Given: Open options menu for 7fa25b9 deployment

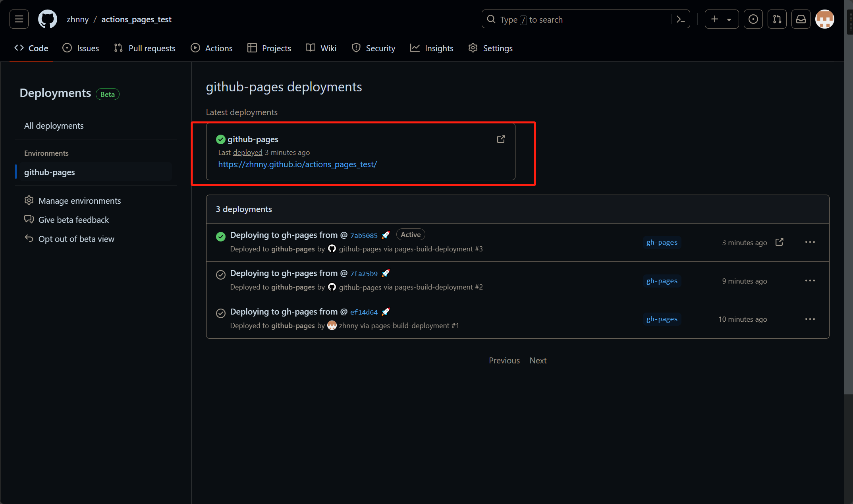Looking at the screenshot, I should (810, 281).
